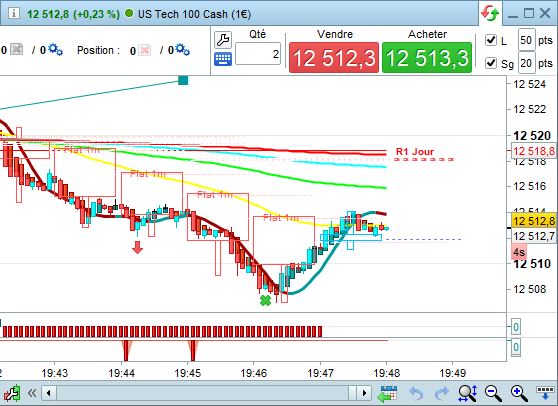Click the grey cancel orders icon
Image resolution: width=558 pixels, height=406 pixels.
[x=17, y=49]
